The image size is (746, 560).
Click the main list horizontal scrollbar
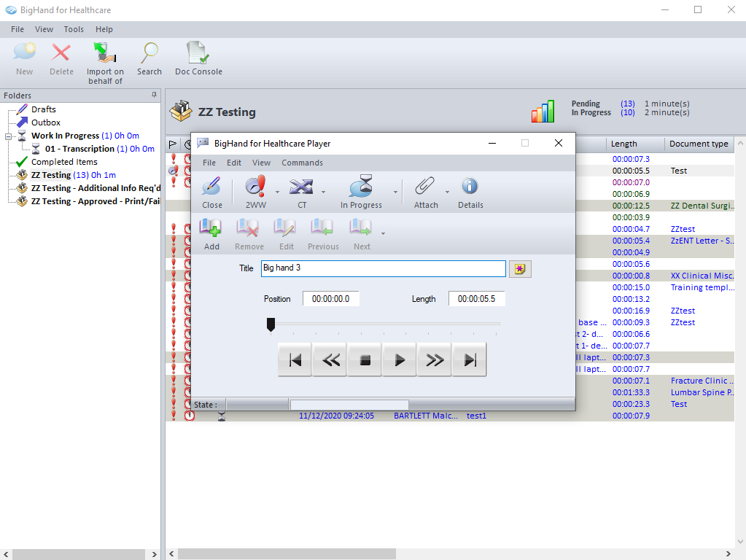pos(287,554)
